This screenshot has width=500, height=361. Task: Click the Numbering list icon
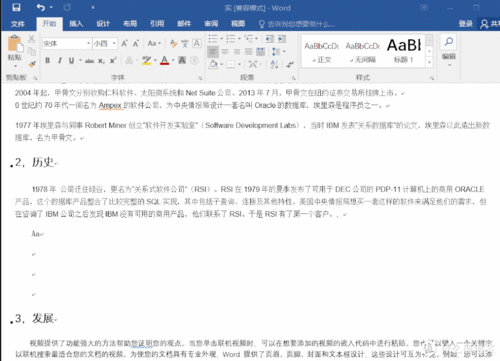[x=231, y=39]
